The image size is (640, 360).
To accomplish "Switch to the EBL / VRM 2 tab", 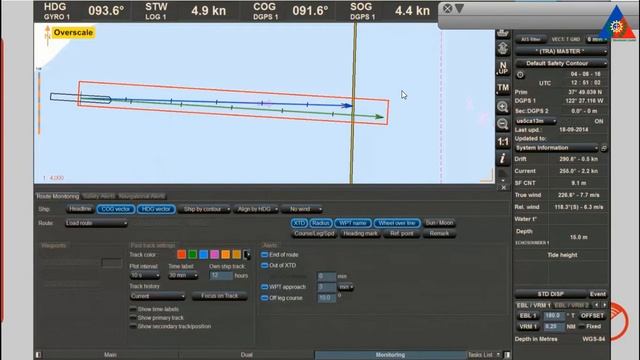I will click(x=571, y=305).
